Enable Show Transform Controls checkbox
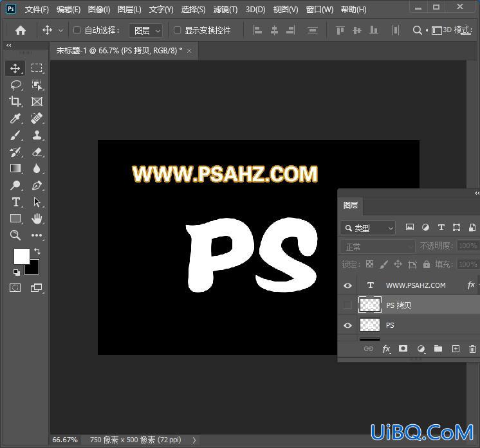 (x=177, y=30)
